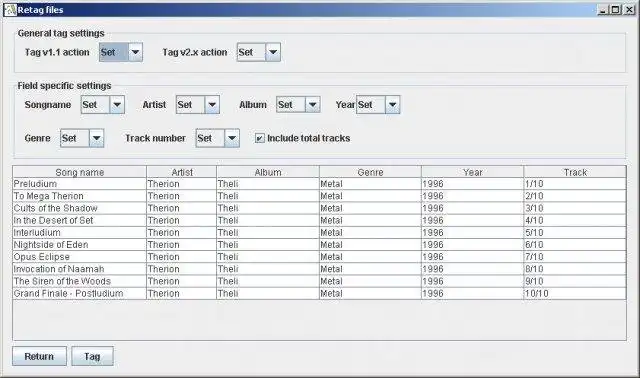Open the Album action dropdown
The height and width of the screenshot is (378, 640).
pos(298,105)
